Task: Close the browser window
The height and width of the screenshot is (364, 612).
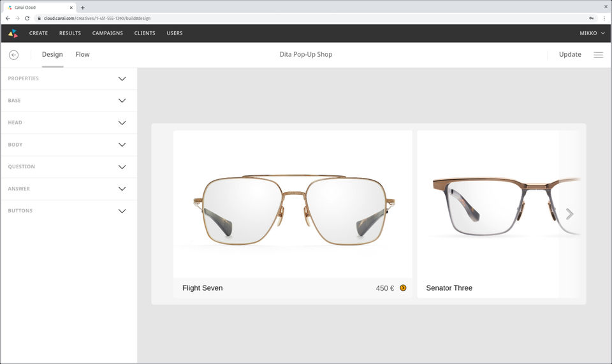Action: pos(606,6)
